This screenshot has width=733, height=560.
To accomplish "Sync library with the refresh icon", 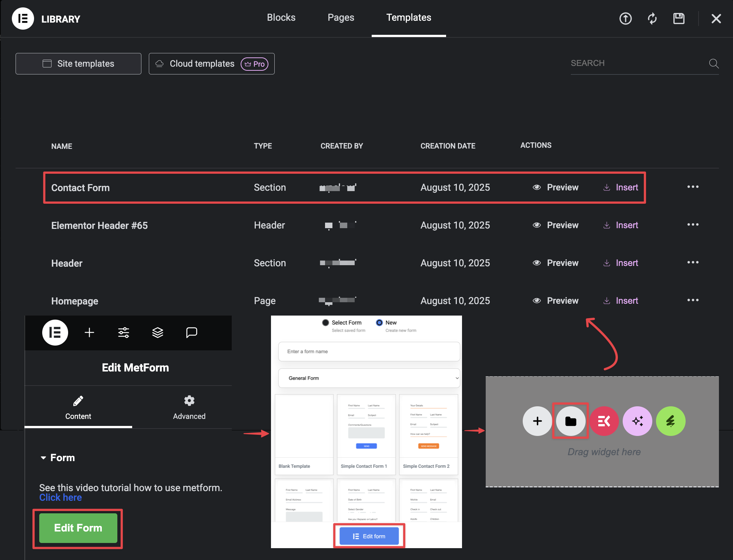I will [x=652, y=19].
